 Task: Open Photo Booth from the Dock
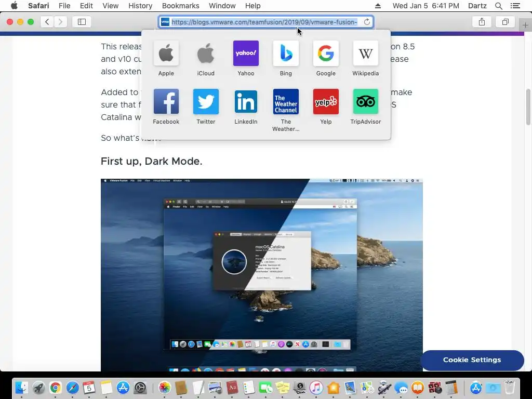pos(435,388)
